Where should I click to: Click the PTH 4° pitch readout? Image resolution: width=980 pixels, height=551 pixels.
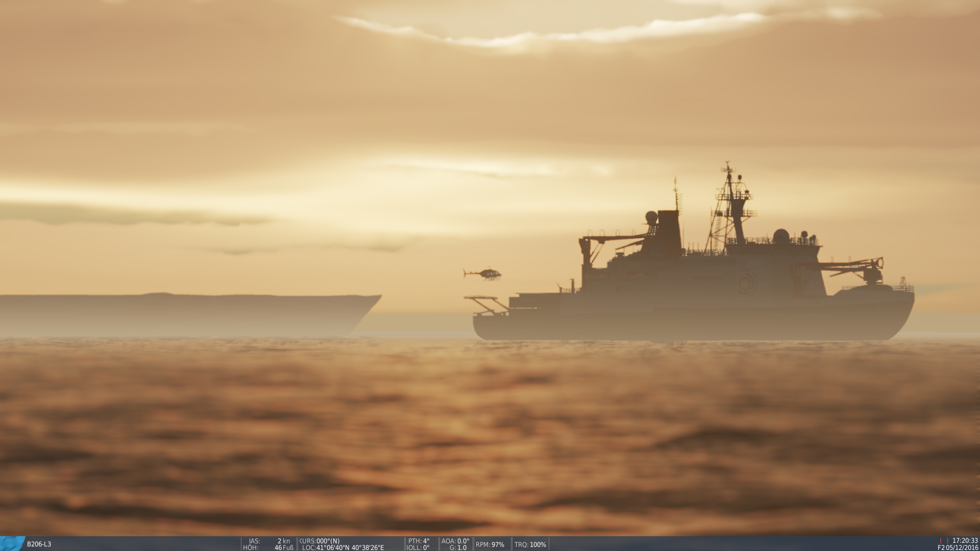pyautogui.click(x=419, y=541)
